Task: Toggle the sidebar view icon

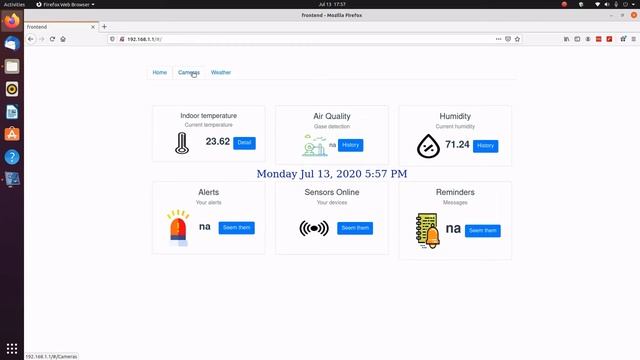Action: (577, 39)
